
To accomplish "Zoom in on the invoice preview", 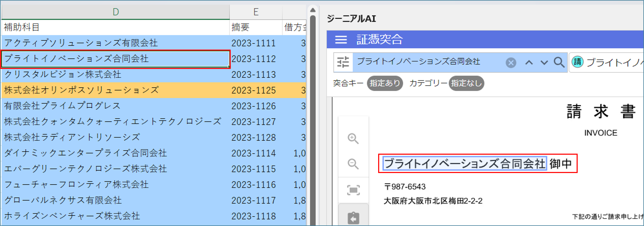I will point(353,139).
